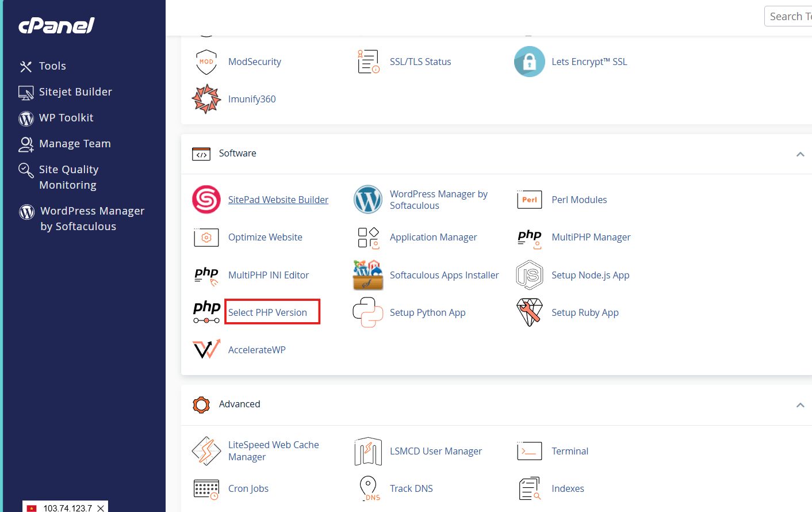Click the SitePad Website Builder icon
This screenshot has height=512, width=812.
click(206, 200)
